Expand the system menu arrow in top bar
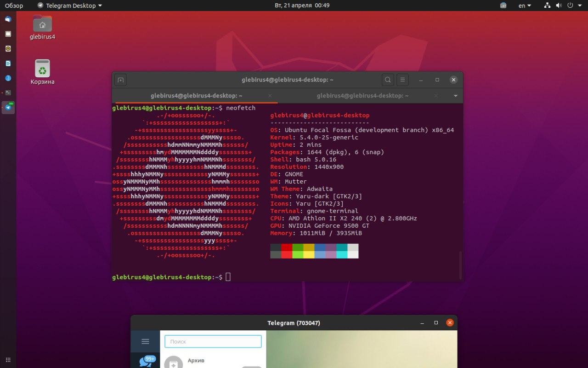Screen dimensions: 588x368 [x=579, y=6]
